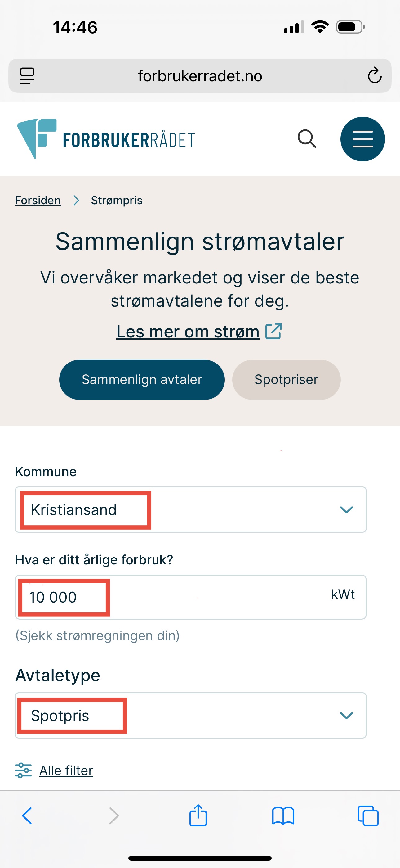
Task: Open the hamburger menu button
Action: tap(362, 139)
